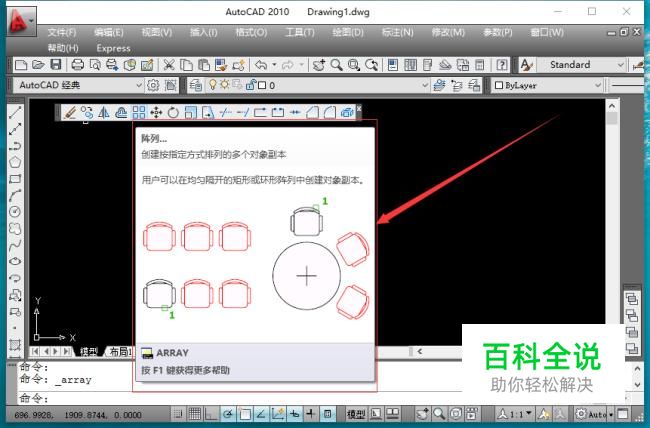Click the ByLayer color swatch box
650x428 pixels.
[x=499, y=85]
